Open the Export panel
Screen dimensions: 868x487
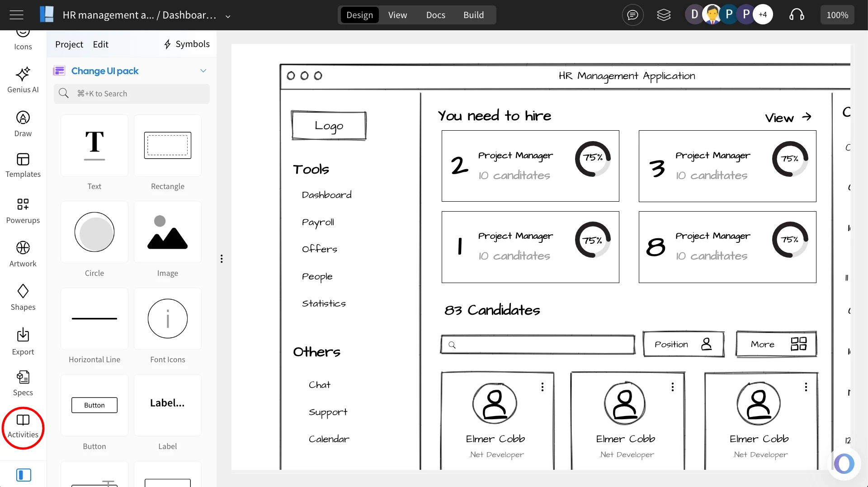[23, 340]
